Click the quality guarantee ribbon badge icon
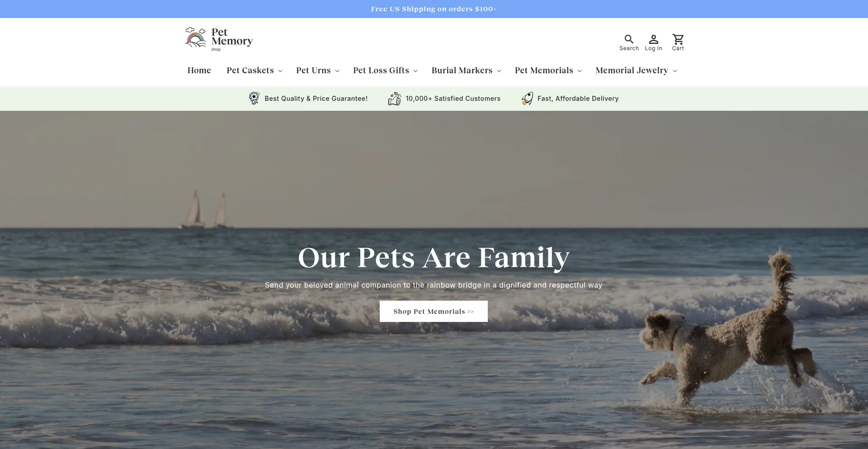 point(255,98)
